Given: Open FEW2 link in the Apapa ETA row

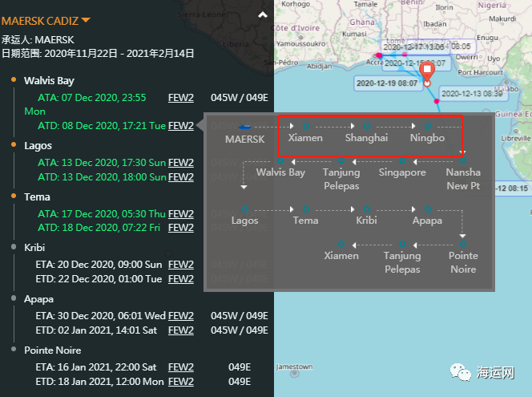Looking at the screenshot, I should [x=181, y=316].
